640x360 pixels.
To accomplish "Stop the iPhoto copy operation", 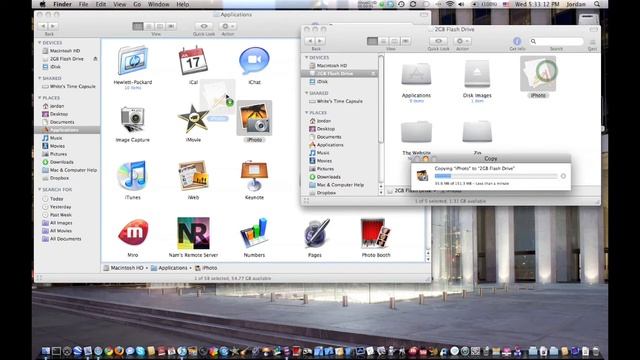I will [x=563, y=176].
